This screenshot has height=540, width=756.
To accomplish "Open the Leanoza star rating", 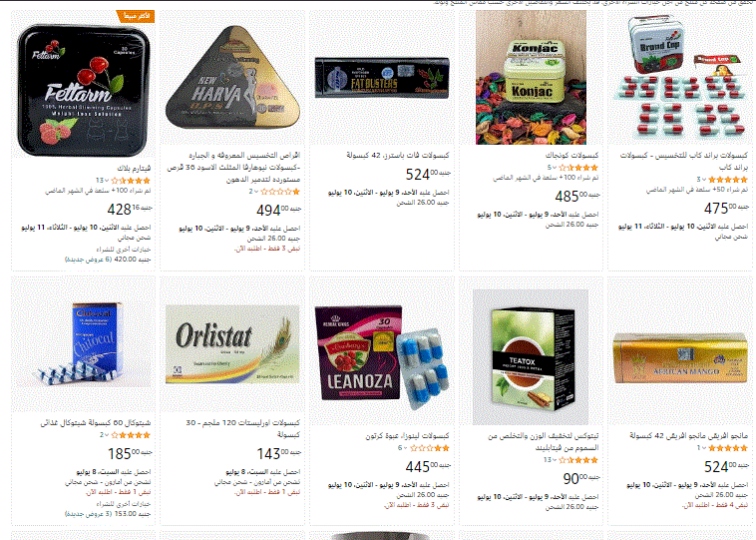I will pos(430,448).
